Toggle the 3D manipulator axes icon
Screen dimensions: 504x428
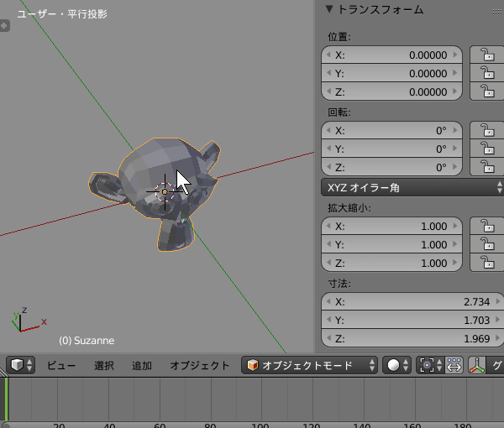(x=477, y=365)
